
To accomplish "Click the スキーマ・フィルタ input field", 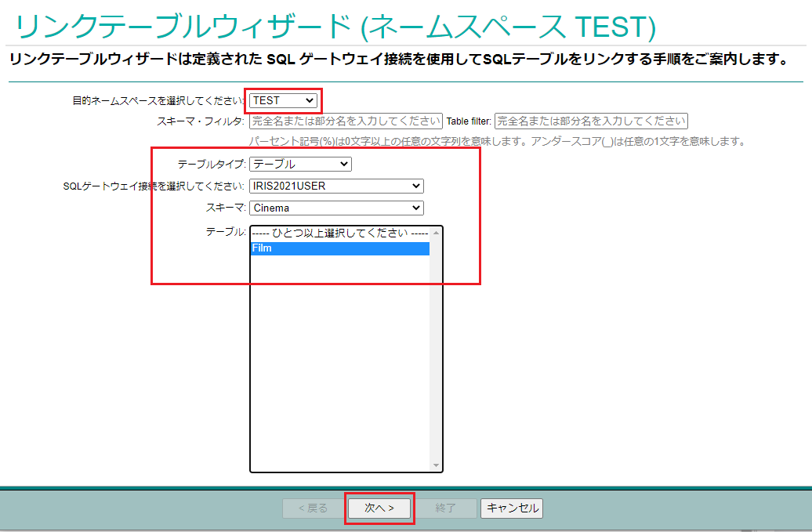I will 346,121.
